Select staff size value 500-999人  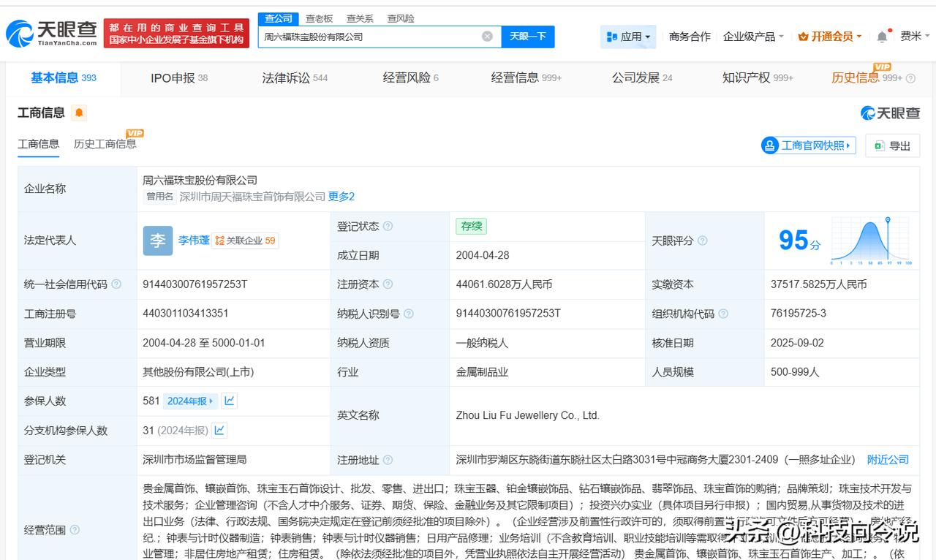[x=795, y=372]
